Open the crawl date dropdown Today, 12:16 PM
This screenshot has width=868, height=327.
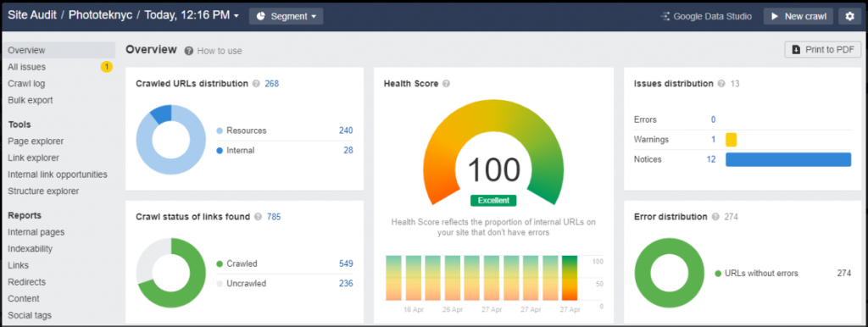coord(192,15)
